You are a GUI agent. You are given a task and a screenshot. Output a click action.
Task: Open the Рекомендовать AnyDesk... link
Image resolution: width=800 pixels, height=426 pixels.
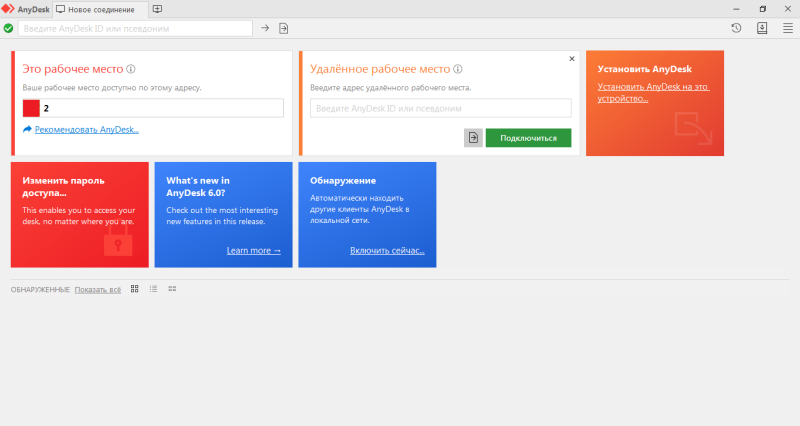87,130
